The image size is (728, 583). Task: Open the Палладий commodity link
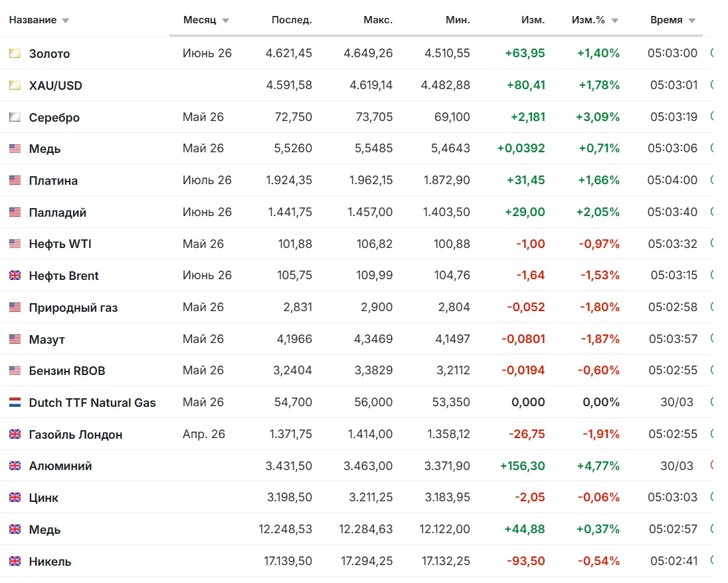coord(58,212)
